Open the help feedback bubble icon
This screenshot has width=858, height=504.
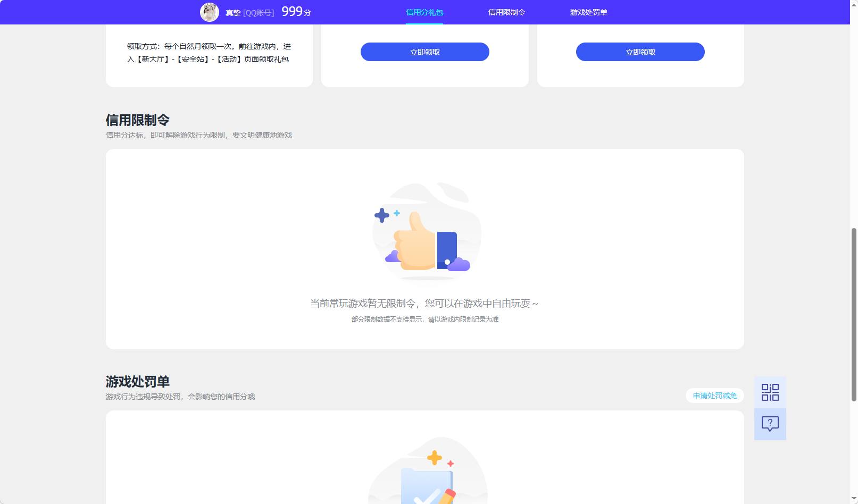770,423
